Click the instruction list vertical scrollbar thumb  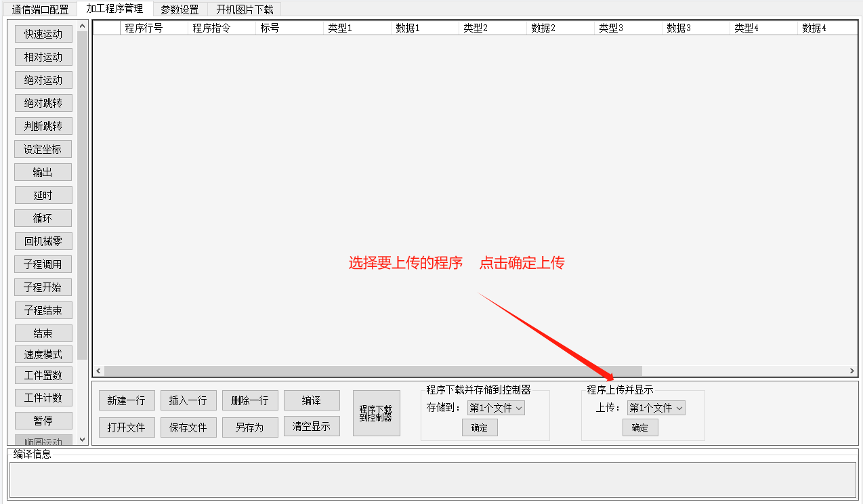pos(83,195)
